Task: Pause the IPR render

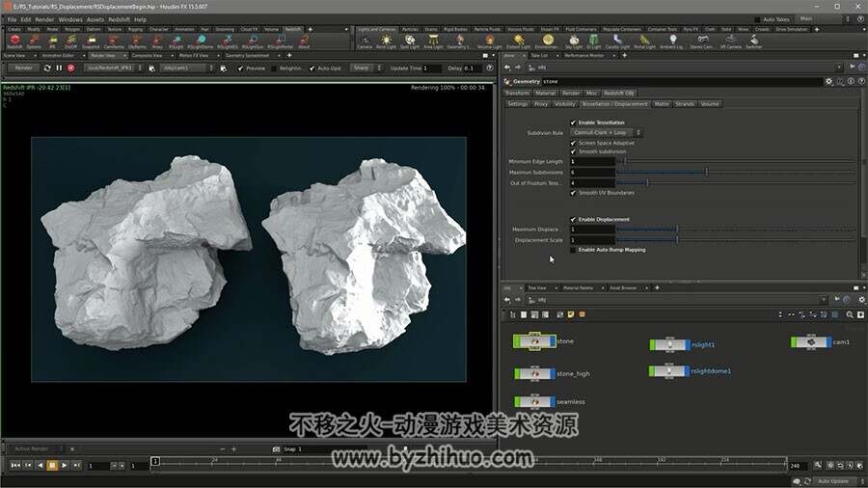Action: point(59,68)
